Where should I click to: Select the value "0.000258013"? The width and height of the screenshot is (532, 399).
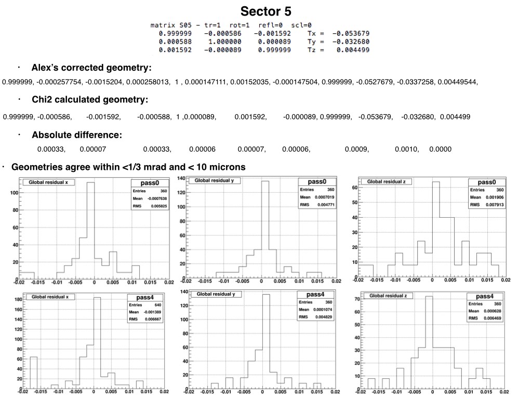click(148, 82)
